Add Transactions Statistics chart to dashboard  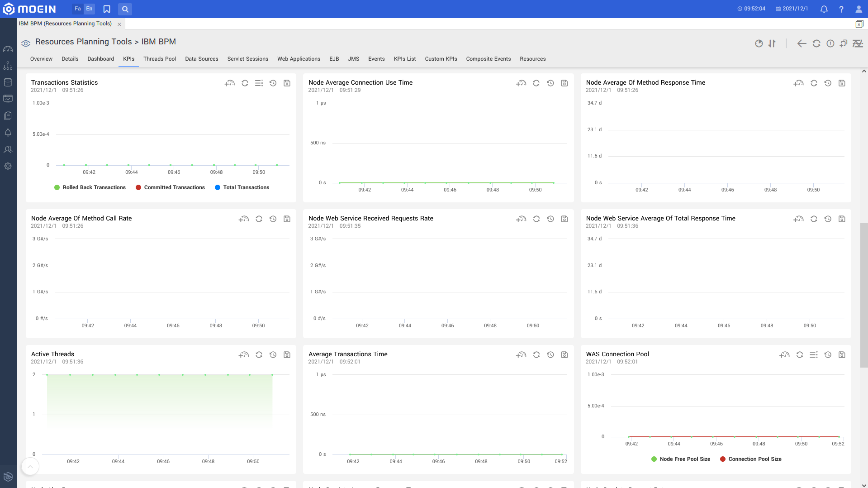point(230,83)
